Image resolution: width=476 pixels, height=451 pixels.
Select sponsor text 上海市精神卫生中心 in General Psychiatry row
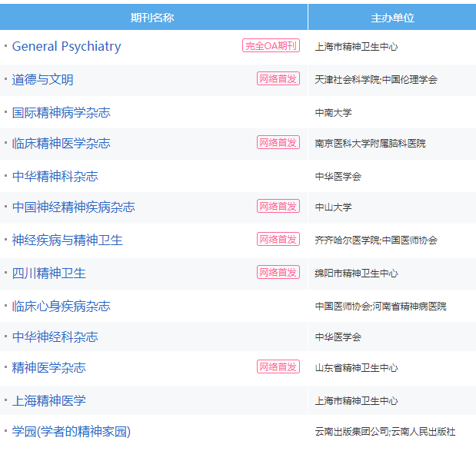click(x=356, y=47)
